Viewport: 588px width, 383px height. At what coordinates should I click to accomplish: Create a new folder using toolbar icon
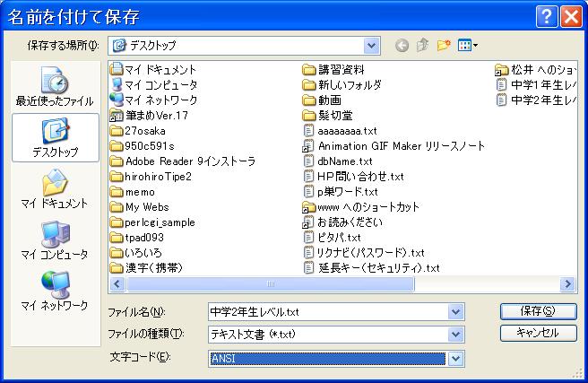[x=444, y=46]
